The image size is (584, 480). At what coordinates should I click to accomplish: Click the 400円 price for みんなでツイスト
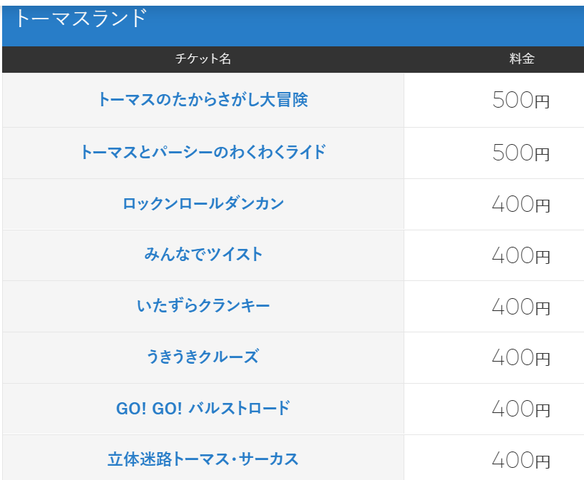(x=521, y=256)
